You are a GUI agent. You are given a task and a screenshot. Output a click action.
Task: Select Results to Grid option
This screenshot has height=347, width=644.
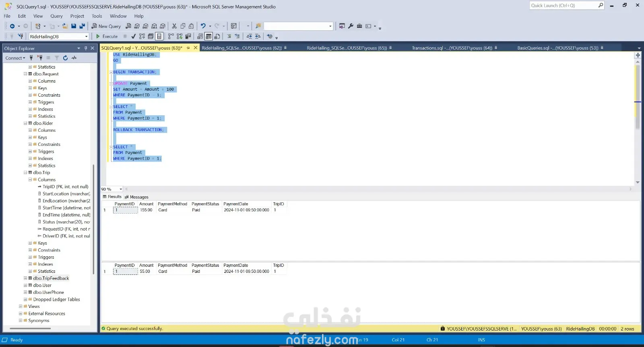[208, 36]
